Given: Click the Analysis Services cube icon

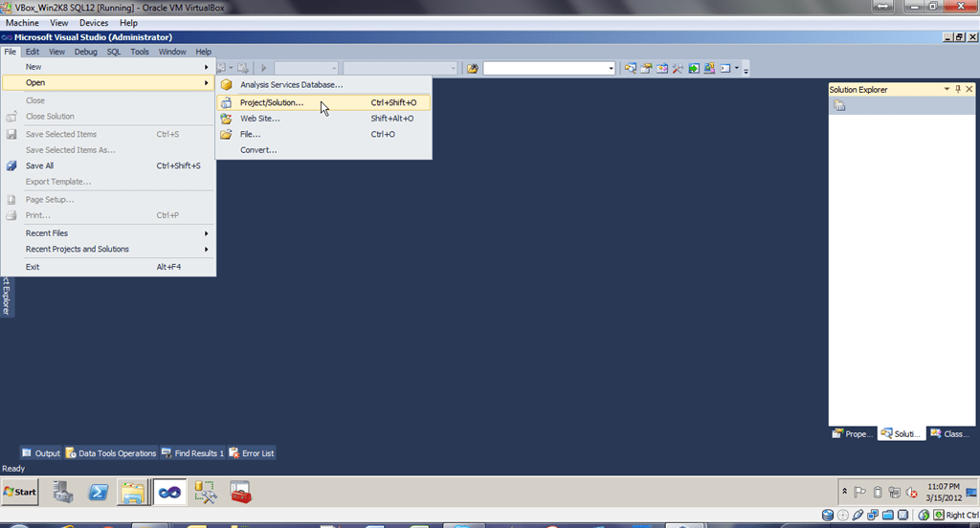Looking at the screenshot, I should (226, 84).
